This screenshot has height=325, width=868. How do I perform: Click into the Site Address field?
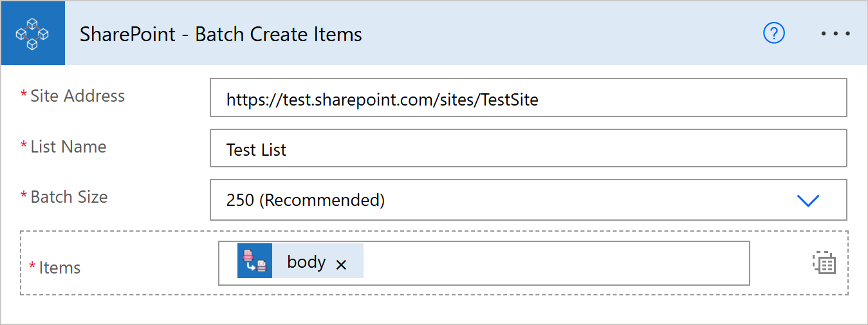pos(528,99)
